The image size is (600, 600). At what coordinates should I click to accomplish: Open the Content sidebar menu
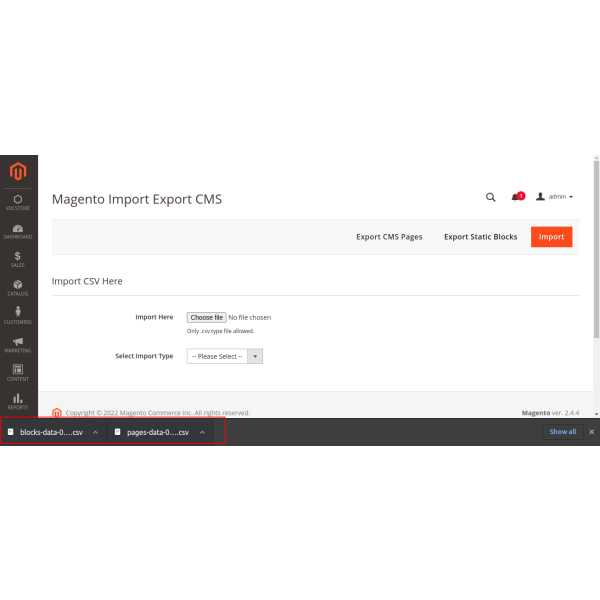click(x=18, y=372)
